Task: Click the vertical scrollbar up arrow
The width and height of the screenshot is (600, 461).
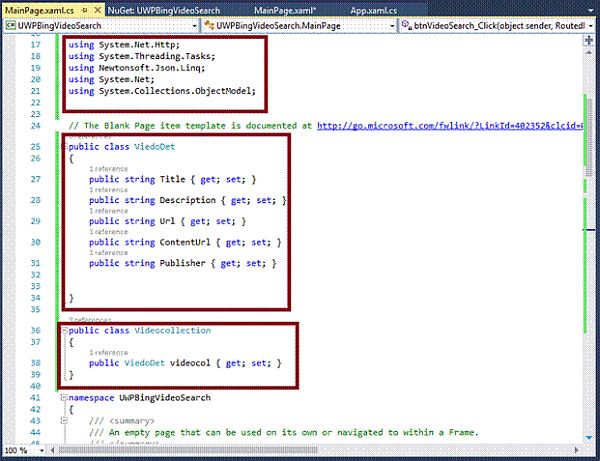Action: (589, 52)
